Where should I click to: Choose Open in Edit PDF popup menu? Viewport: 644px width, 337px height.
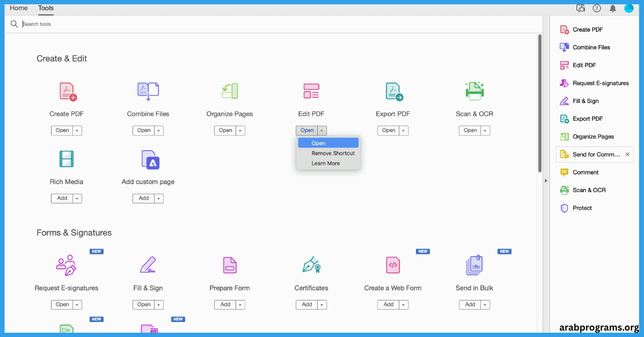(x=328, y=143)
